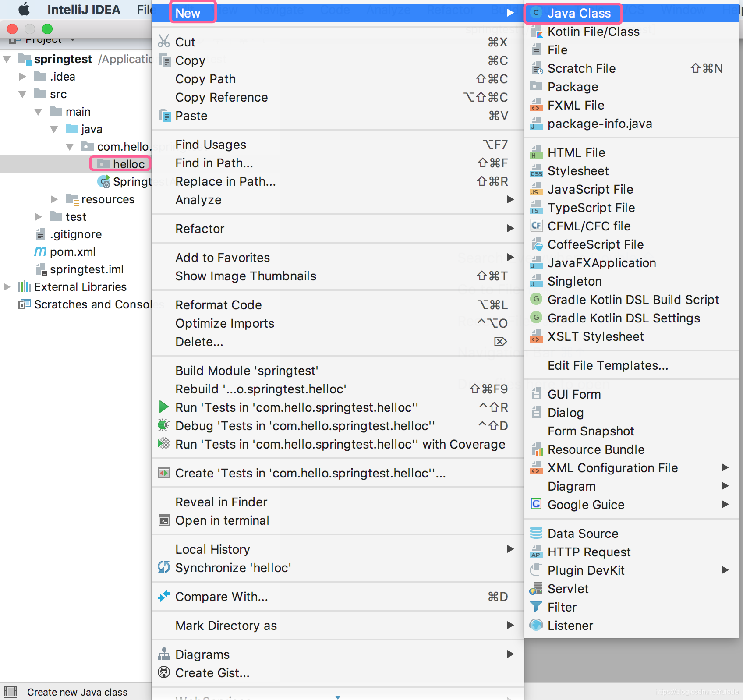This screenshot has height=700, width=743.
Task: Click the Cut scissors icon
Action: point(164,41)
